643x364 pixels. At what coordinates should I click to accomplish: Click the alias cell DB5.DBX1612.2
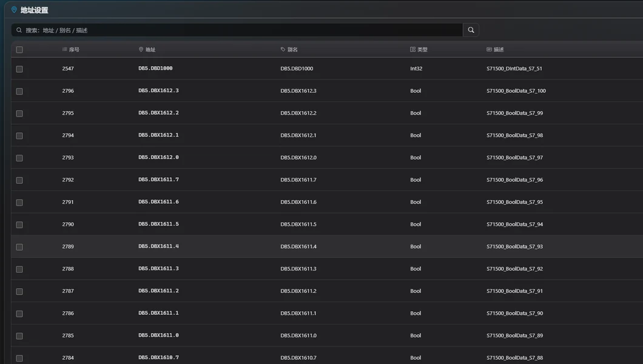pos(298,113)
